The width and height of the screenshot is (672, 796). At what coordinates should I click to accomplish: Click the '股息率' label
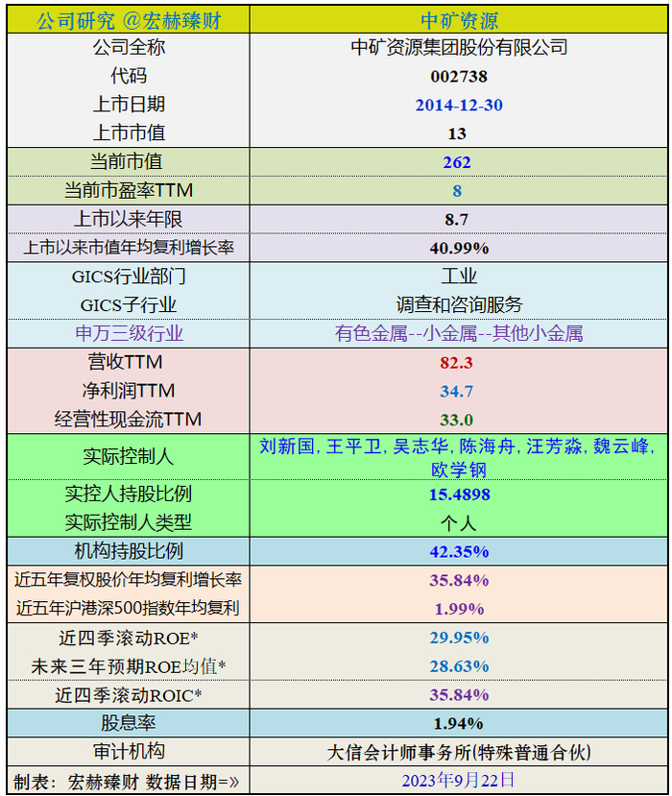pyautogui.click(x=129, y=723)
